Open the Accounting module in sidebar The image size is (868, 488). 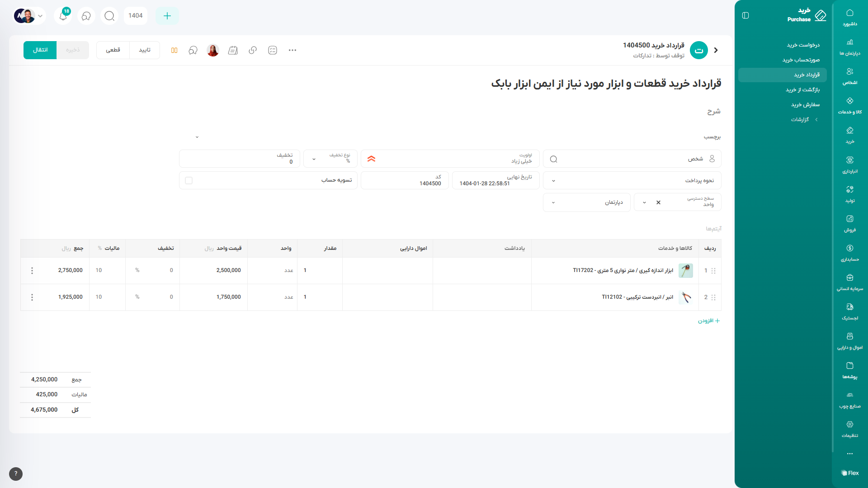[849, 252]
